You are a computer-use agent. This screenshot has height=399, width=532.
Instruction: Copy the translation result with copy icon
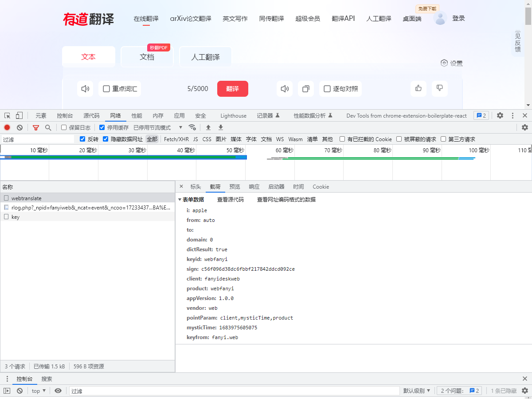(305, 89)
